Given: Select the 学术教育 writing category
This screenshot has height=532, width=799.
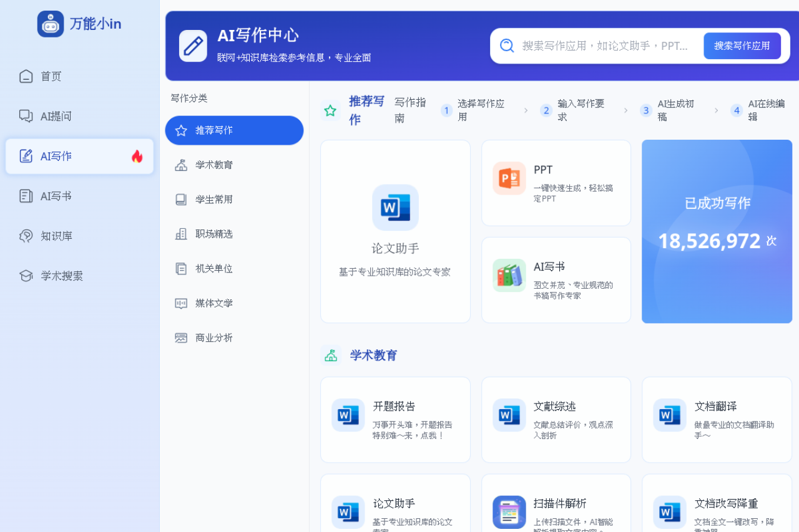Looking at the screenshot, I should 234,165.
